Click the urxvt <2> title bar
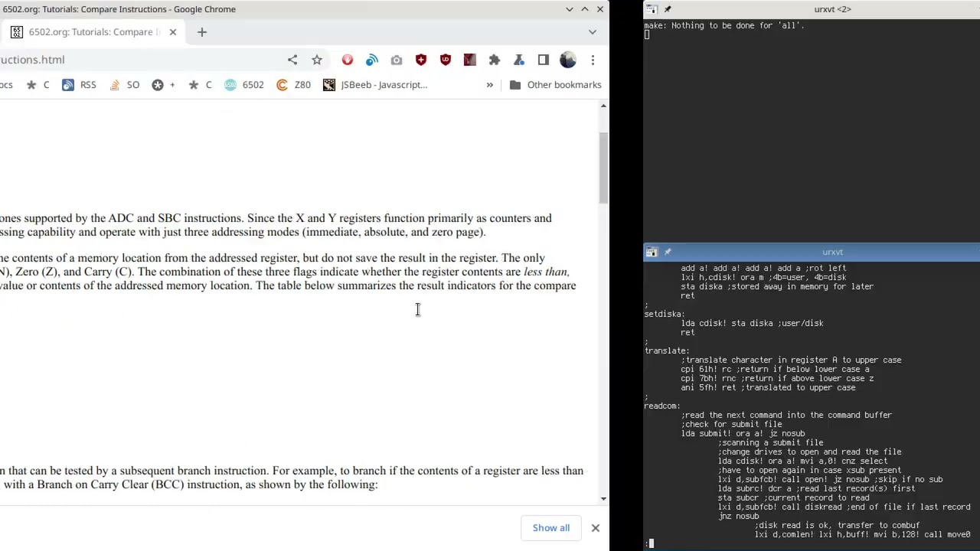 [x=832, y=9]
